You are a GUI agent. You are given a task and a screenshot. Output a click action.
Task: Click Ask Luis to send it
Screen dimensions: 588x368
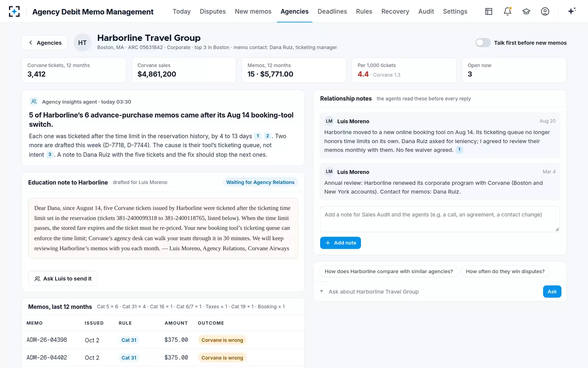(x=63, y=278)
